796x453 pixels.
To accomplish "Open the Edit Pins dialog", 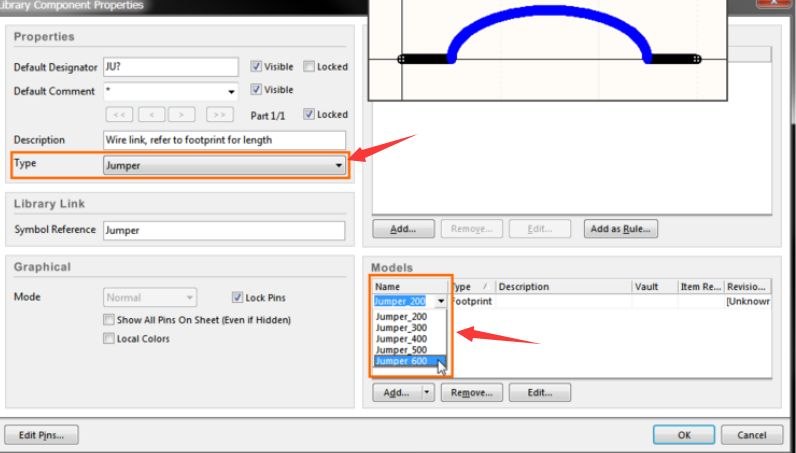I will [41, 435].
